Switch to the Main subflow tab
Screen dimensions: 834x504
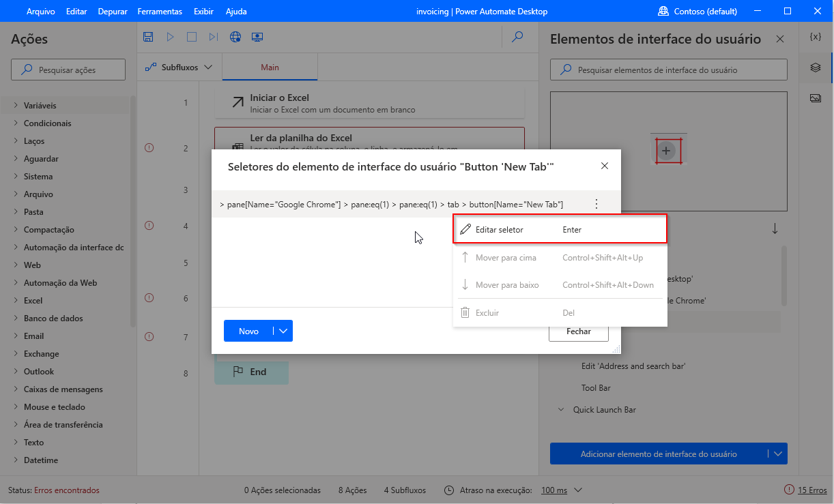[270, 68]
